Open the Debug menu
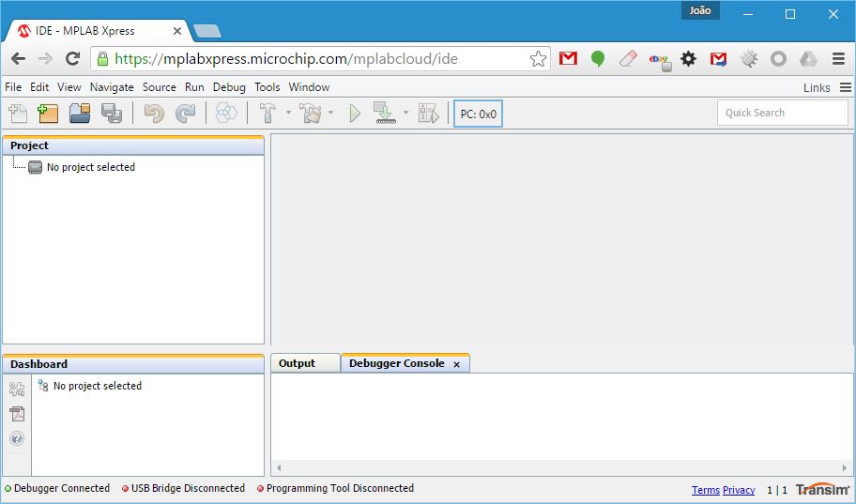Image resolution: width=856 pixels, height=504 pixels. [x=229, y=87]
